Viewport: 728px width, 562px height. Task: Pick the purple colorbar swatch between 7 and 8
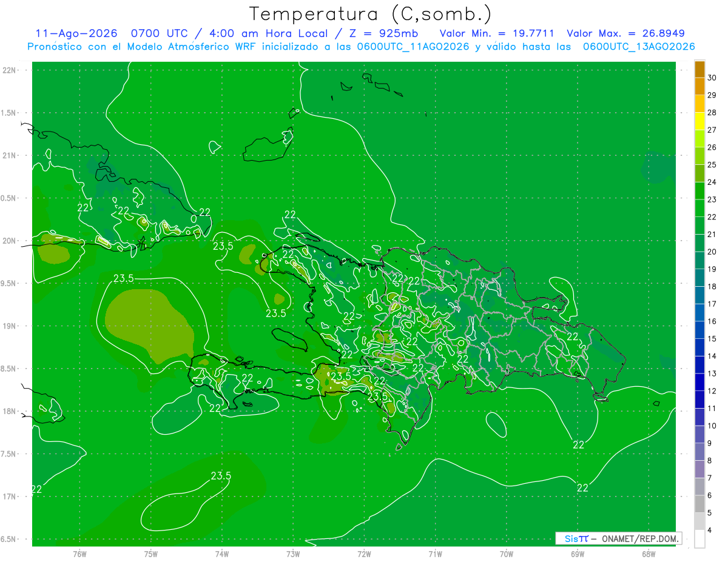click(x=699, y=469)
